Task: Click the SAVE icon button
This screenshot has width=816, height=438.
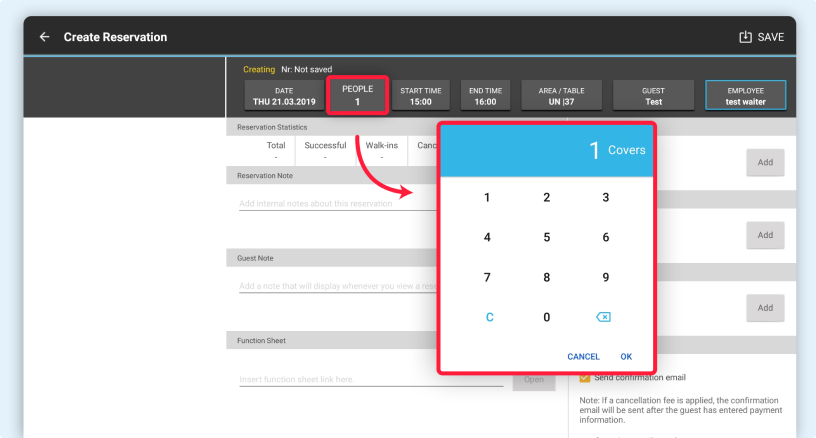Action: point(760,37)
